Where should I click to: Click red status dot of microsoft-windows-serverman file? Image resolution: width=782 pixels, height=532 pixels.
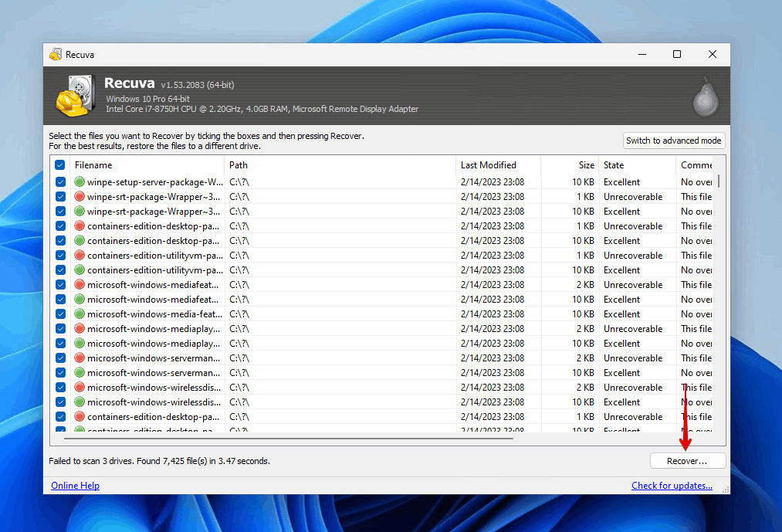80,357
